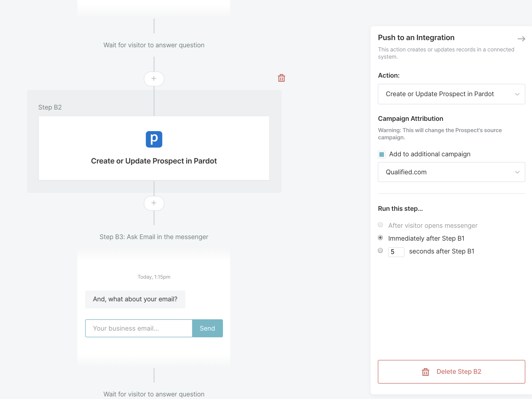Click the Campaign Attribution heading
Viewport: 532px width, 399px height.
(x=410, y=119)
